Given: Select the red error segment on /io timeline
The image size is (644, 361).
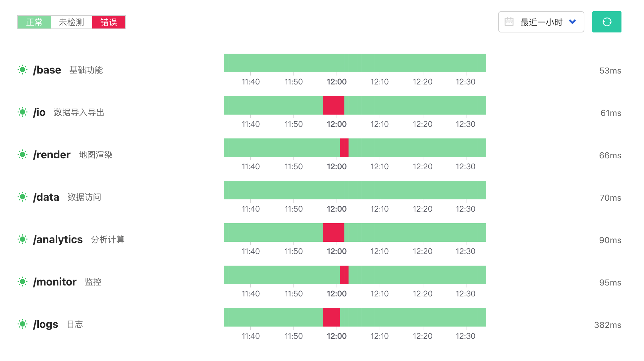Looking at the screenshot, I should 334,105.
